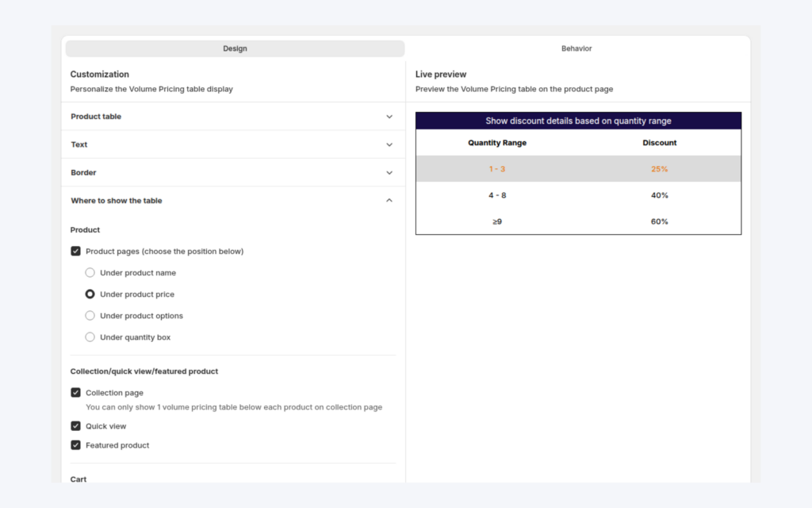Uncheck the Featured product checkbox

(x=75, y=445)
